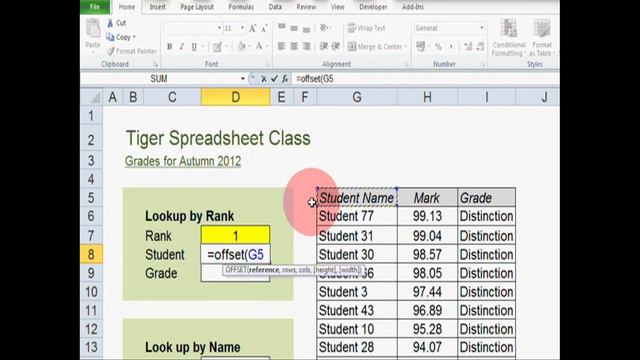Click the Font Color A icon
Image resolution: width=640 pixels, height=360 pixels.
tap(259, 47)
